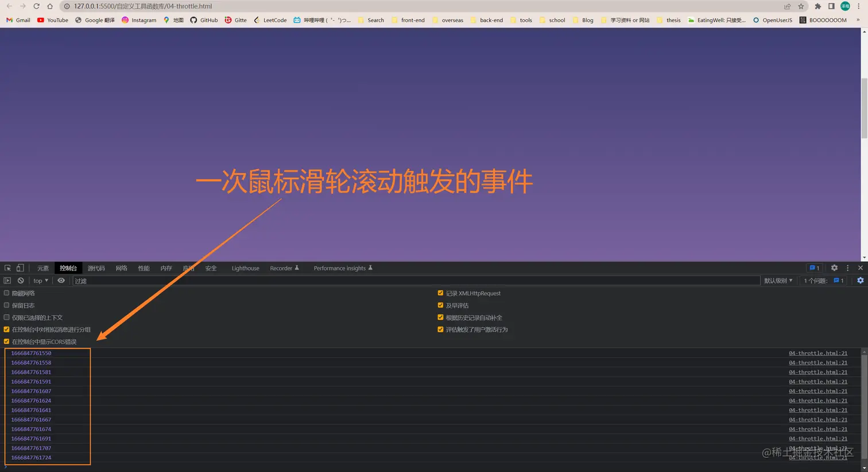Expand the back-end bookmark folder
The width and height of the screenshot is (868, 472).
[486, 20]
